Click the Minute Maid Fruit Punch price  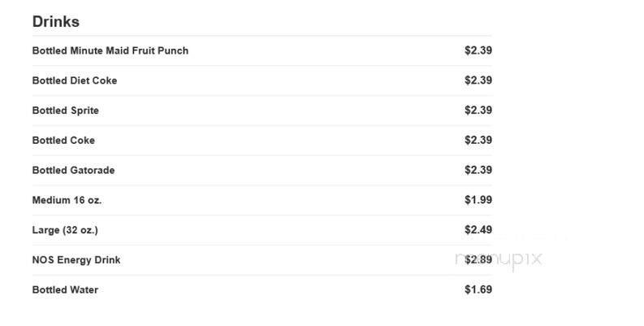pyautogui.click(x=478, y=50)
